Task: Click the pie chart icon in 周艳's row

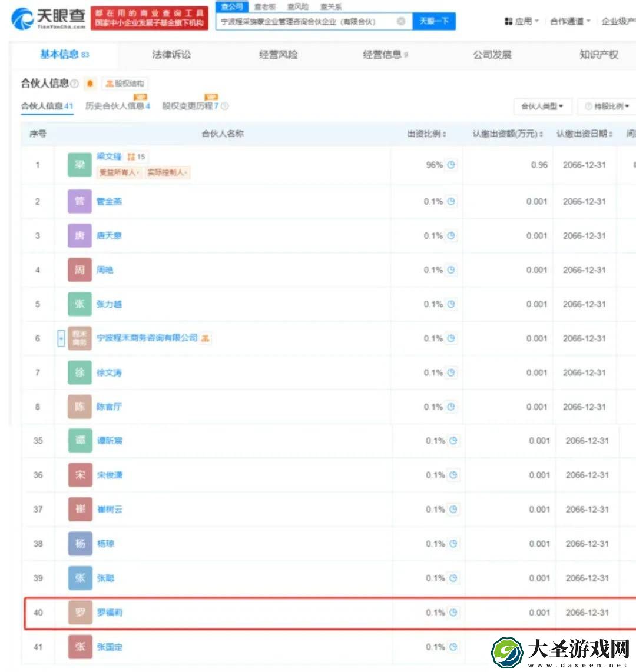Action: [x=450, y=270]
